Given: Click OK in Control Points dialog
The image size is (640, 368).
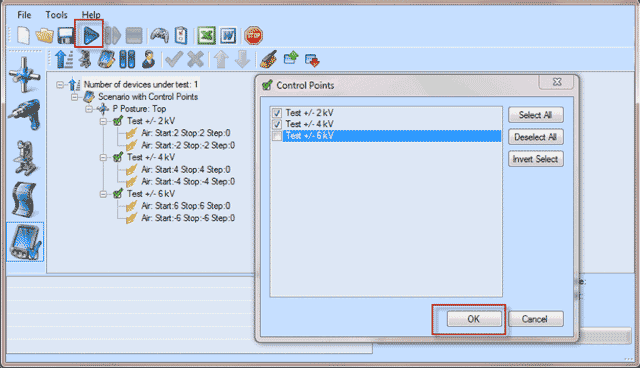Looking at the screenshot, I should (x=474, y=319).
